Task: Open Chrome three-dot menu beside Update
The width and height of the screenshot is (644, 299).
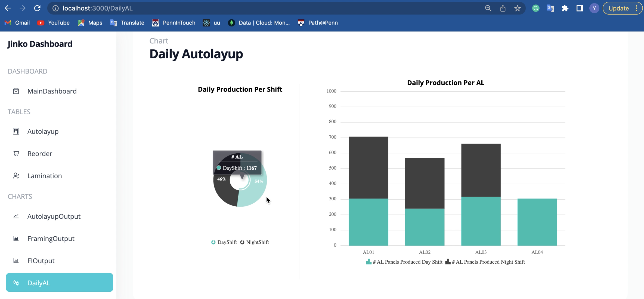Action: [x=636, y=8]
